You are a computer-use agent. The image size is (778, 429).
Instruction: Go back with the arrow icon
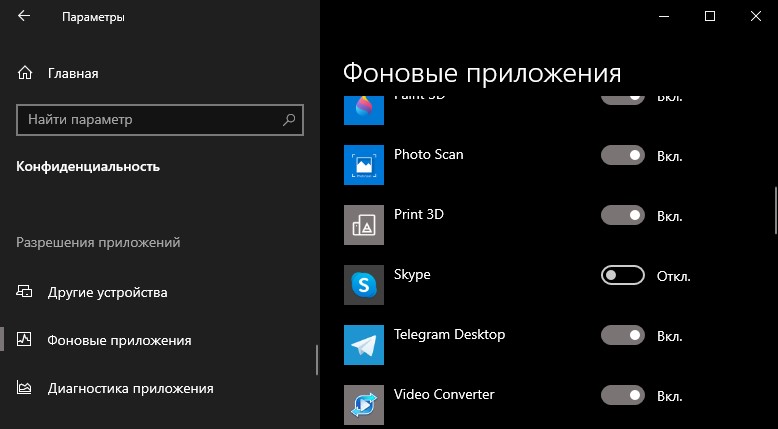point(24,16)
